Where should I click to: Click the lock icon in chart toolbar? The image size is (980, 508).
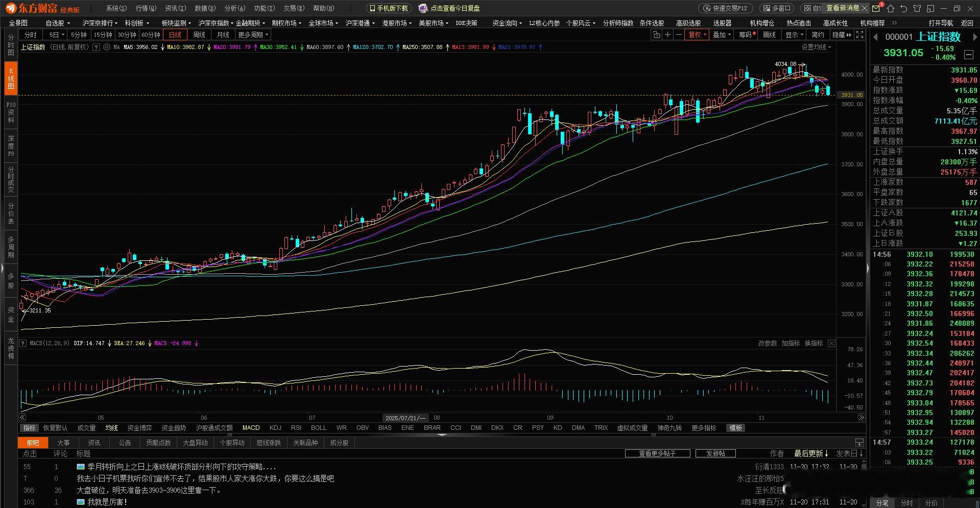tap(656, 35)
